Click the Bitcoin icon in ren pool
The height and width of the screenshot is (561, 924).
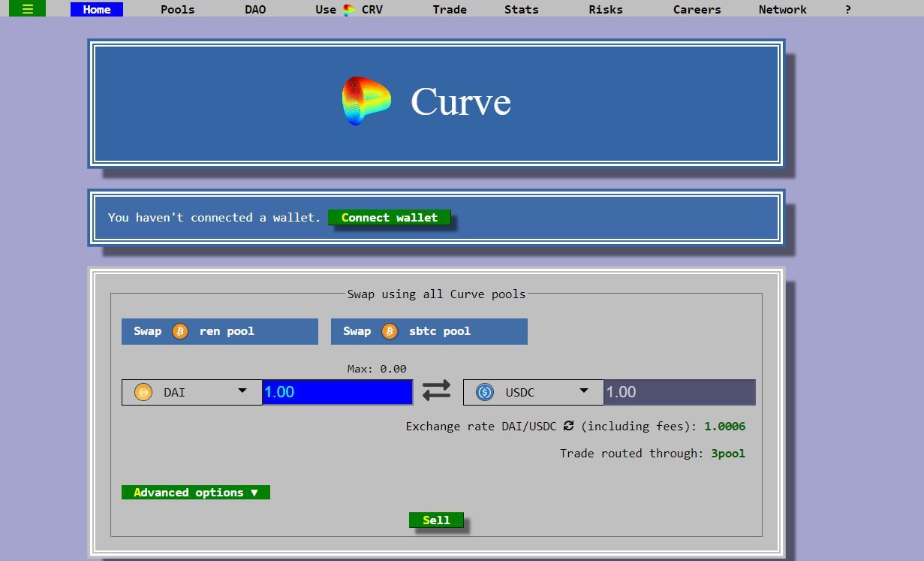(x=180, y=331)
